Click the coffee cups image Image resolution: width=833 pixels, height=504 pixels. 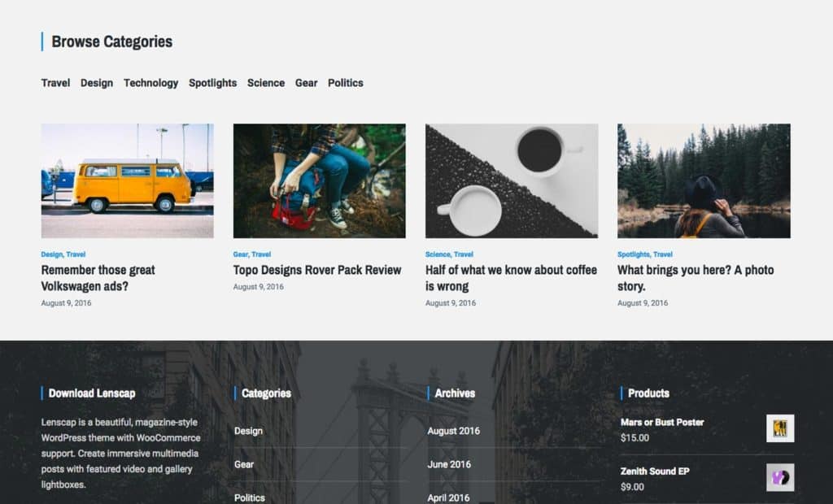[511, 180]
